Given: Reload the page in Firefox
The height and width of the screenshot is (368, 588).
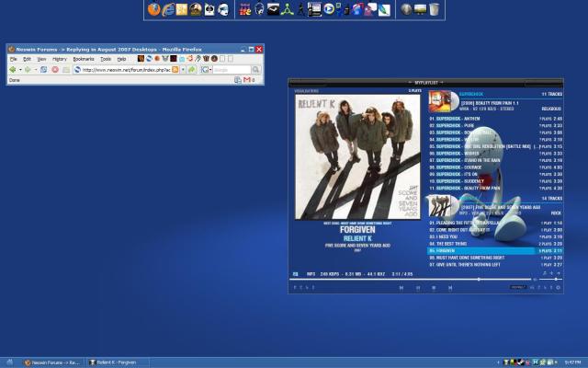Looking at the screenshot, I should coord(43,70).
